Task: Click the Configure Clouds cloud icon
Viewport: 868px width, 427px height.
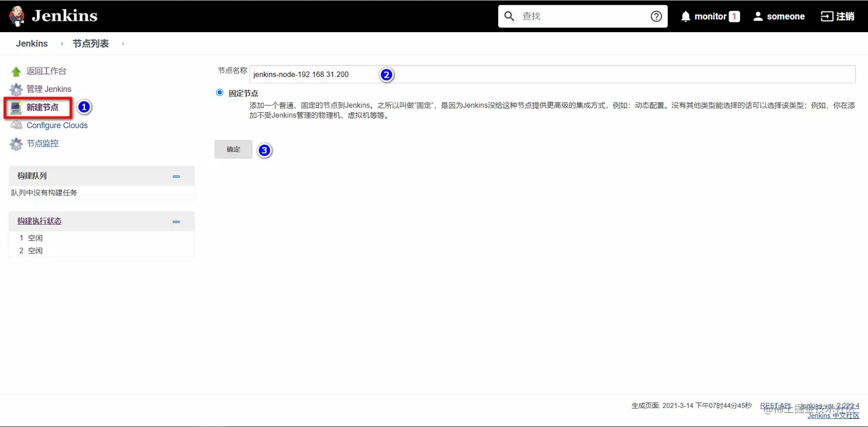Action: (16, 125)
